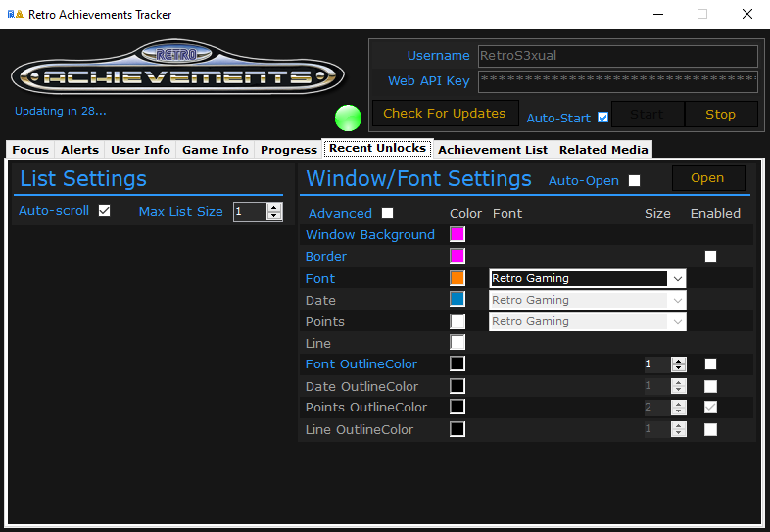Switch to the Focus tab
Screen dimensions: 770x532
click(x=30, y=150)
